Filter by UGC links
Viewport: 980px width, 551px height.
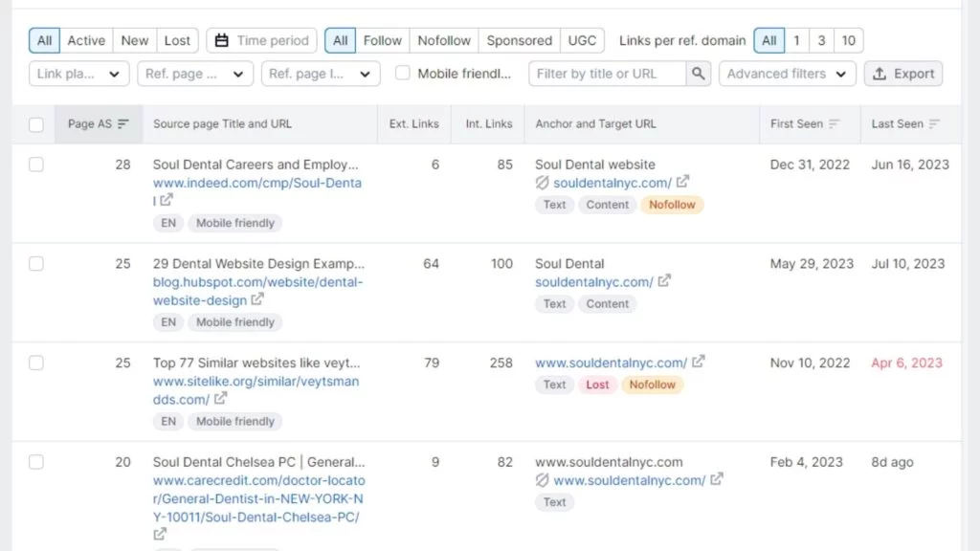tap(582, 40)
